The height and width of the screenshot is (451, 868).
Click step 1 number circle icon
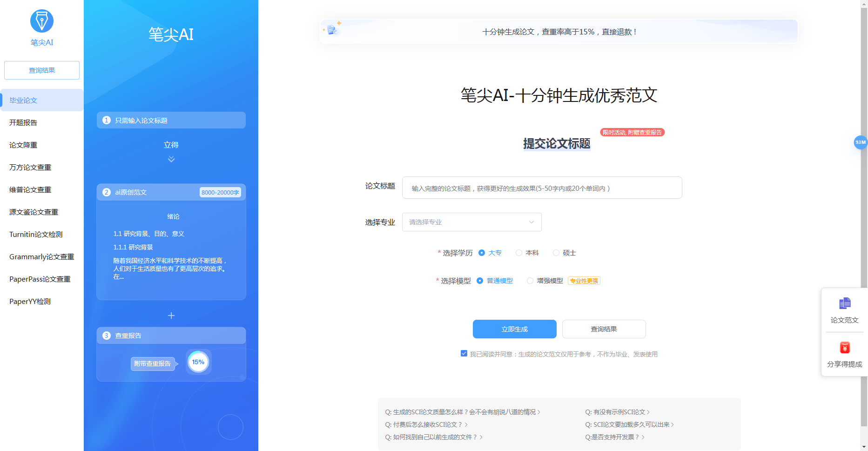(107, 120)
